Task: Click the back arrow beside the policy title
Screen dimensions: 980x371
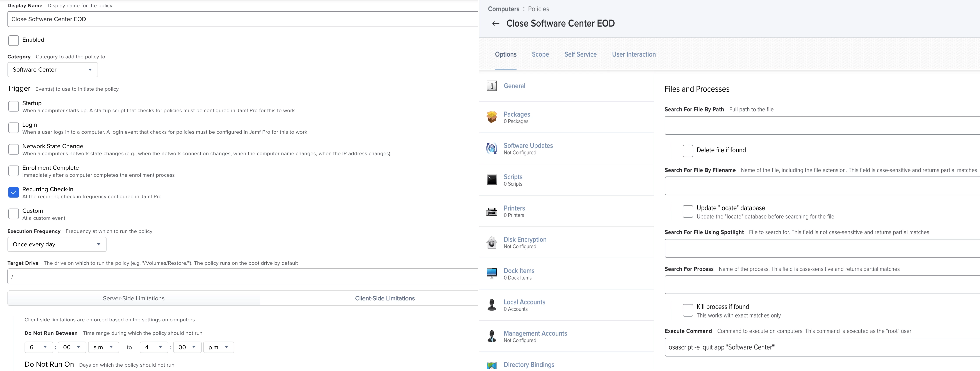Action: point(495,24)
